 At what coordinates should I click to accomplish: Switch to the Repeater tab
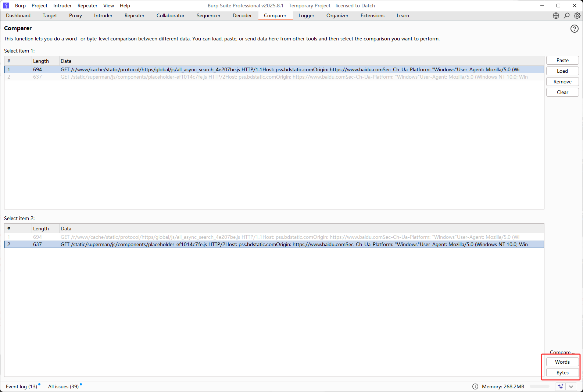click(x=135, y=15)
